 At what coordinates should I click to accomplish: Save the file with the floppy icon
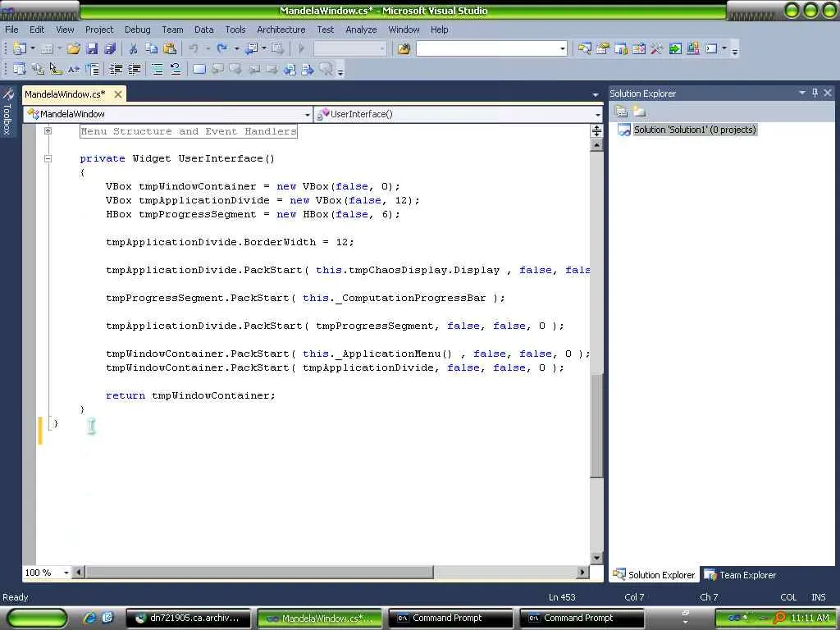pos(92,48)
